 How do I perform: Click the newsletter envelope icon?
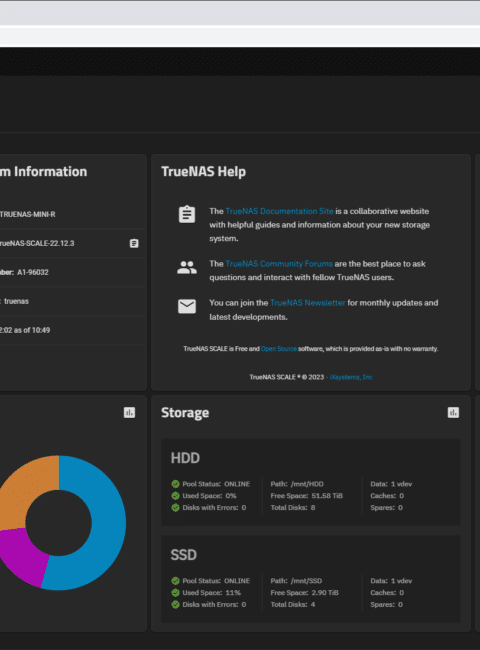187,306
